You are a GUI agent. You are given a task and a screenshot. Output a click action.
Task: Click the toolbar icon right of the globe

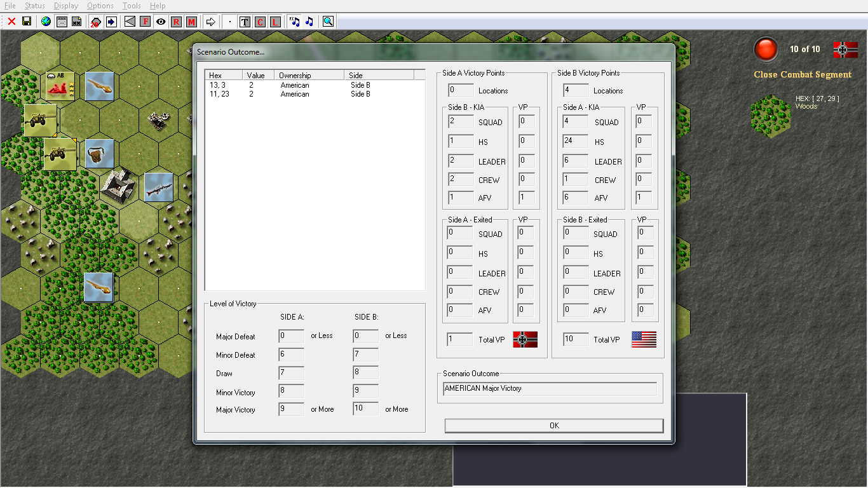pos(62,22)
